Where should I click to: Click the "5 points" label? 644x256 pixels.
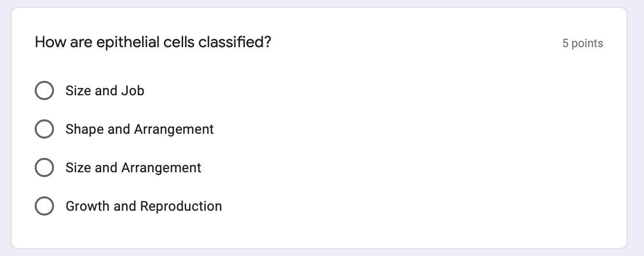582,43
